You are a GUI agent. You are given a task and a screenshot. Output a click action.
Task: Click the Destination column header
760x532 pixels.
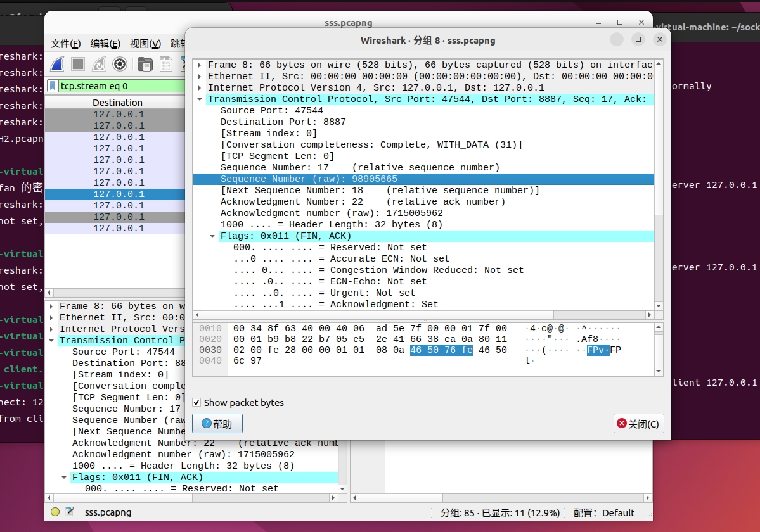(x=117, y=103)
